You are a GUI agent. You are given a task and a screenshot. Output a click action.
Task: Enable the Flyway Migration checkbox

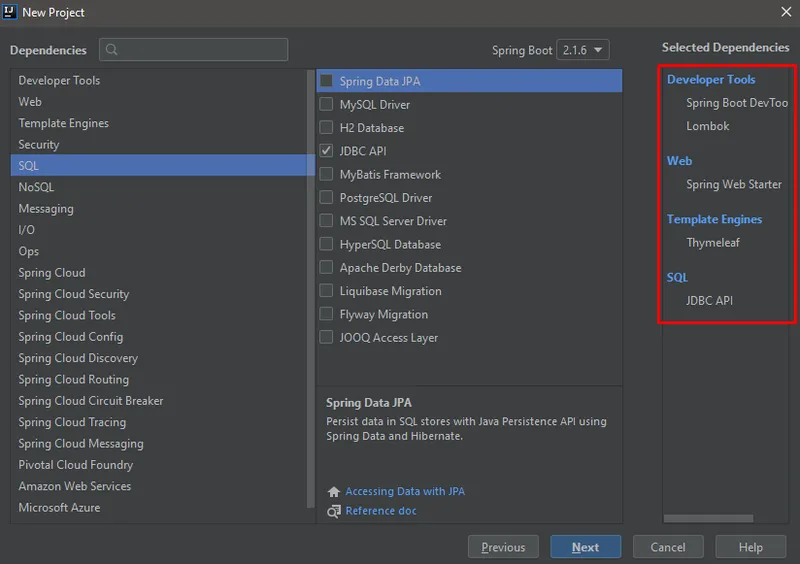326,314
